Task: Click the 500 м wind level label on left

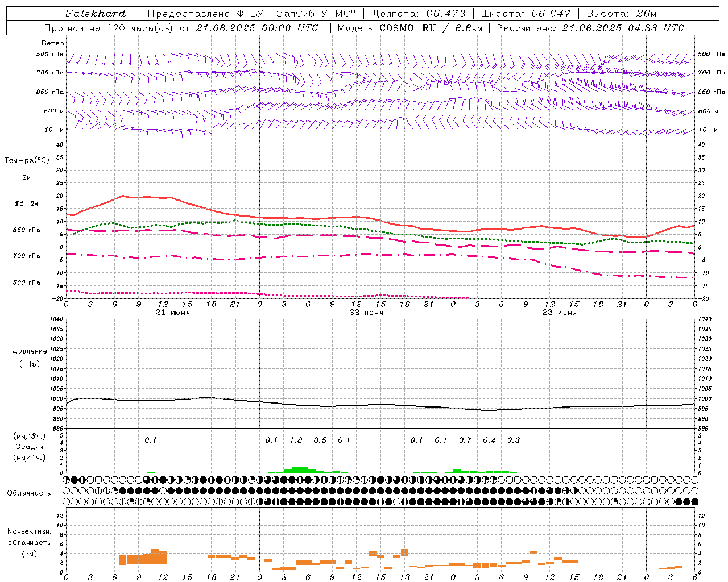Action: [x=54, y=111]
